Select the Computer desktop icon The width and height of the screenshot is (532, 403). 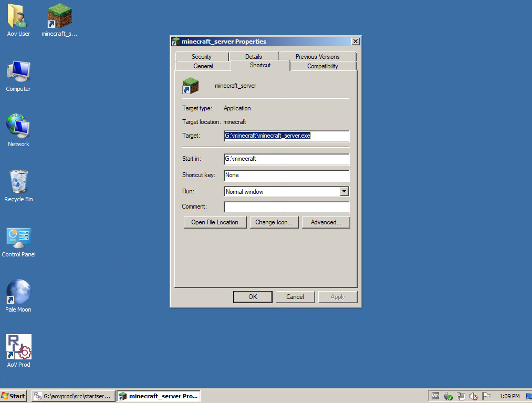[x=18, y=76]
